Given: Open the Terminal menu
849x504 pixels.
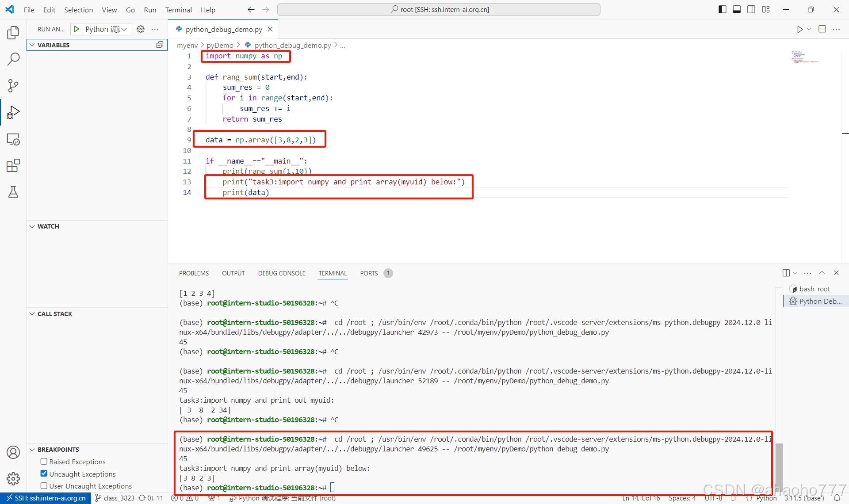Looking at the screenshot, I should (178, 10).
